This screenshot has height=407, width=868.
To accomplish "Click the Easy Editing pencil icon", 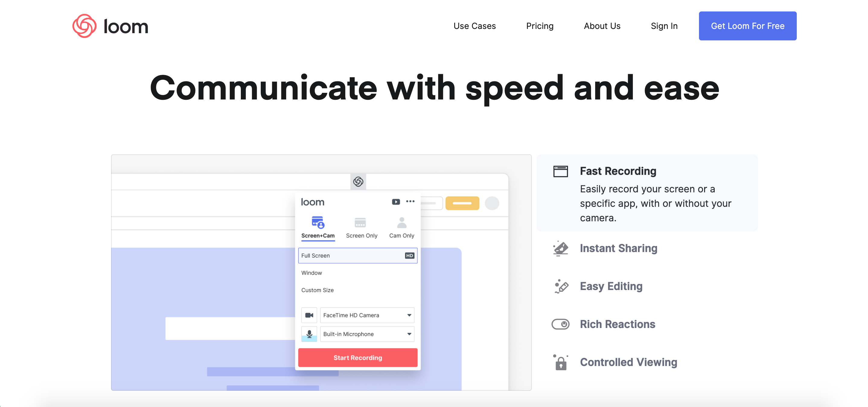I will (x=561, y=286).
